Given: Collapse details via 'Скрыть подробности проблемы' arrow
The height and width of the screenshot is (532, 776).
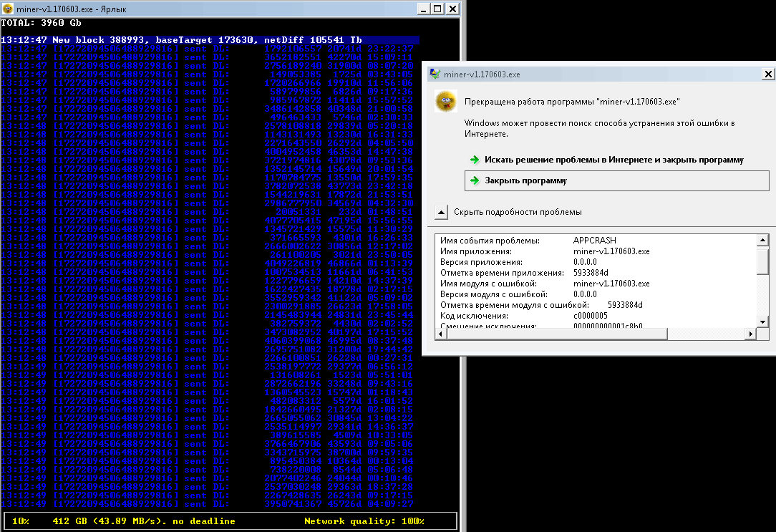Looking at the screenshot, I should click(442, 212).
